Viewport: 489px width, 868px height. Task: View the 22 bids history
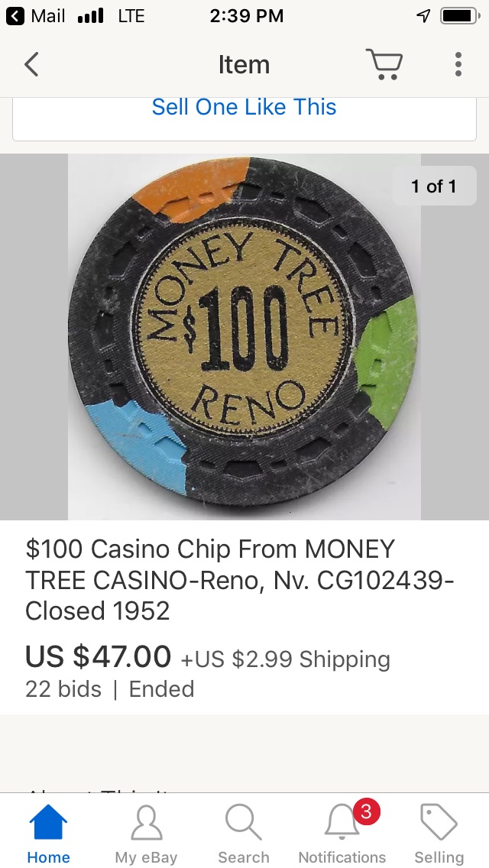pyautogui.click(x=63, y=689)
